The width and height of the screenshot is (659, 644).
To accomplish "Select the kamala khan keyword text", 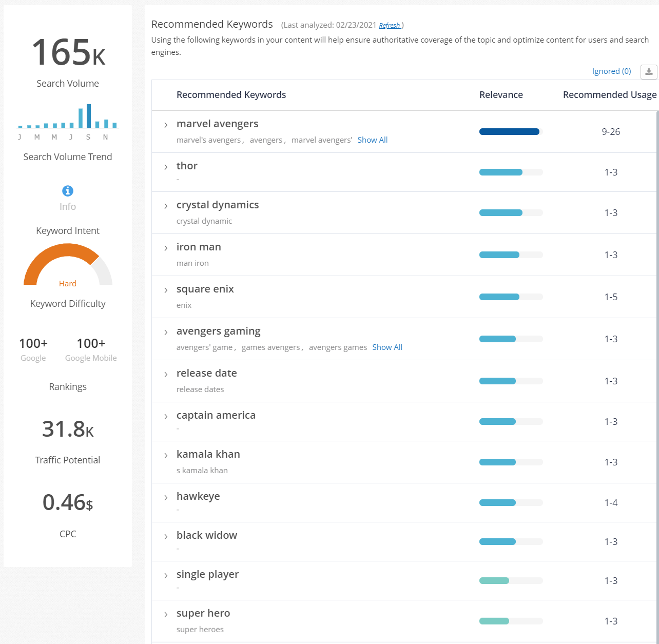I will 208,454.
